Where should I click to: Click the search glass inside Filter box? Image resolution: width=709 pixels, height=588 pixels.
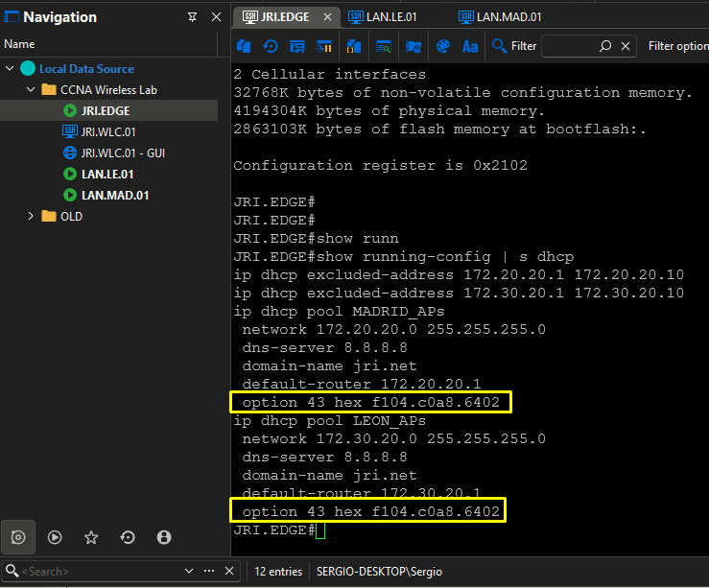pos(605,46)
